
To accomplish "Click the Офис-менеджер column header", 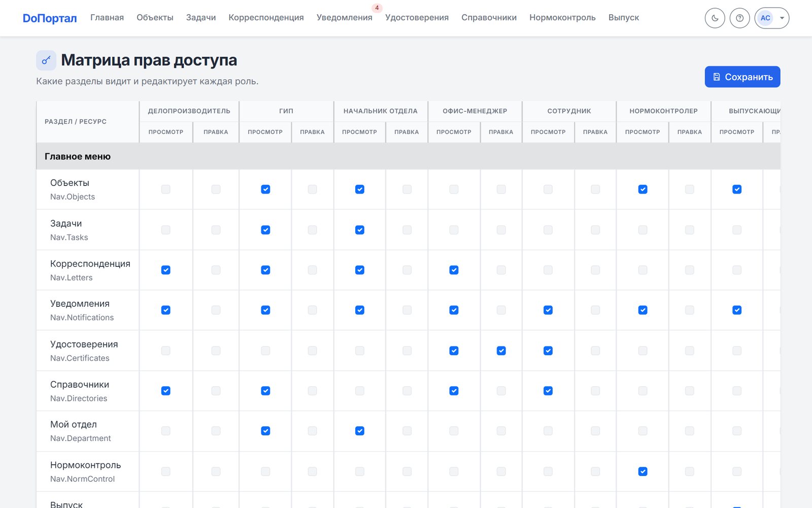I will 475,111.
